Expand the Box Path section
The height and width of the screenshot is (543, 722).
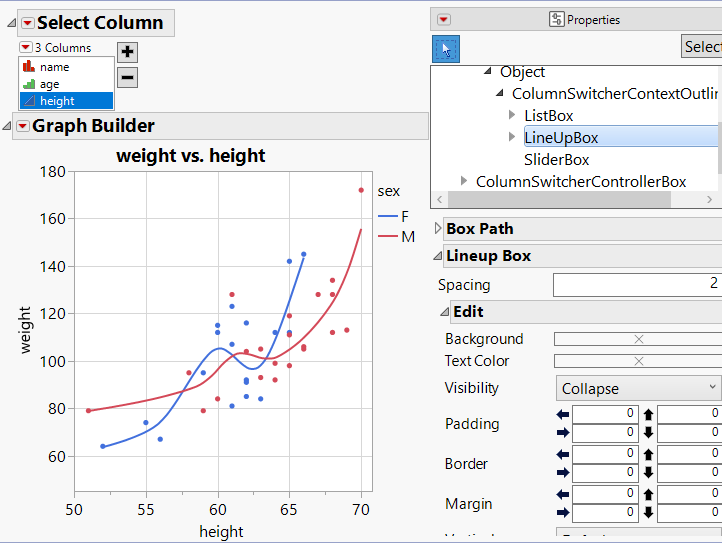pos(438,229)
